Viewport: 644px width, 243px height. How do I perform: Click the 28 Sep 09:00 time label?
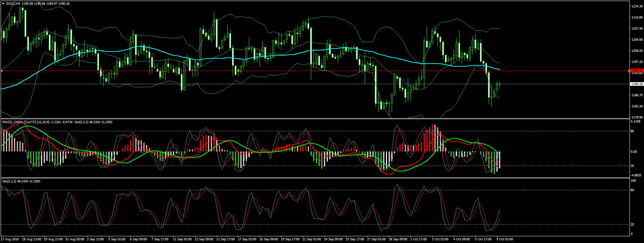(x=398, y=239)
